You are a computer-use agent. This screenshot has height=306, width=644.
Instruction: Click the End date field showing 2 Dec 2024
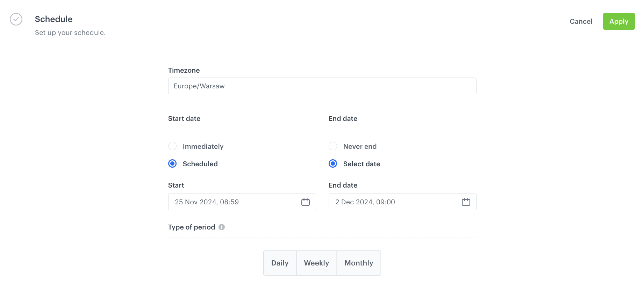pyautogui.click(x=395, y=202)
